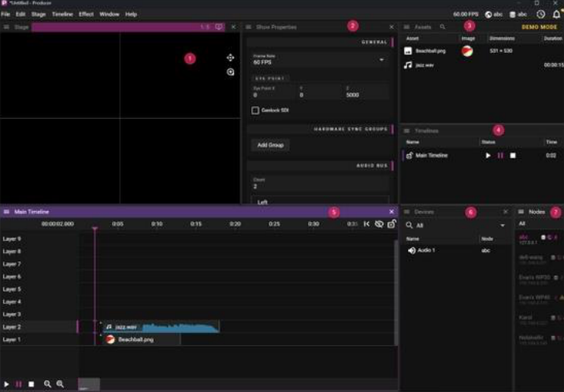564x392 pixels.
Task: Enable the Genlock SDI checkbox
Action: tap(255, 110)
